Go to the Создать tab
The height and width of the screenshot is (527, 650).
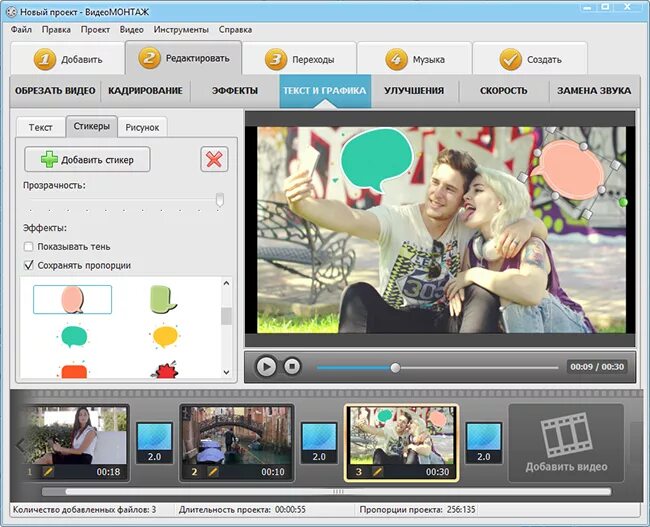pyautogui.click(x=530, y=59)
